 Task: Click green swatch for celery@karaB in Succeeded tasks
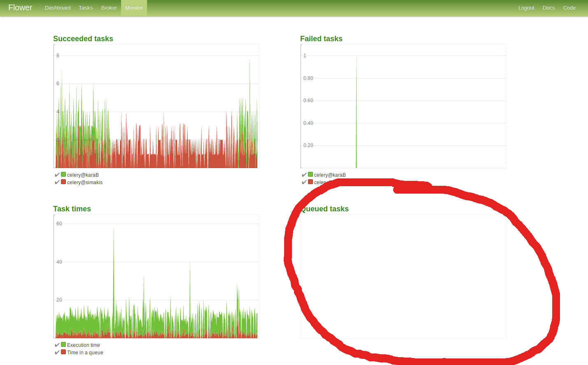click(63, 175)
